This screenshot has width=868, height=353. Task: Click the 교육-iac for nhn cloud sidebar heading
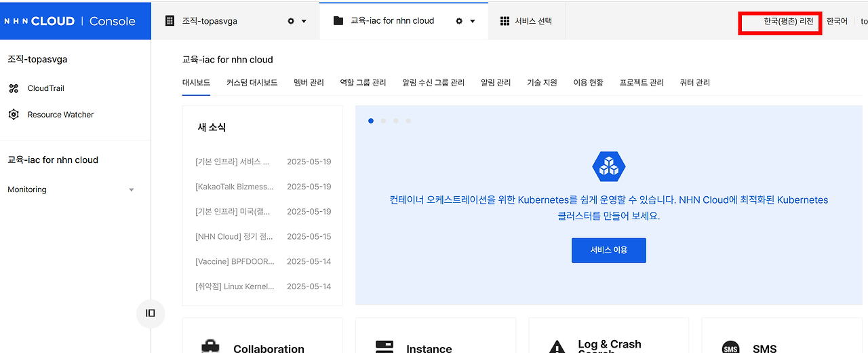pos(53,160)
